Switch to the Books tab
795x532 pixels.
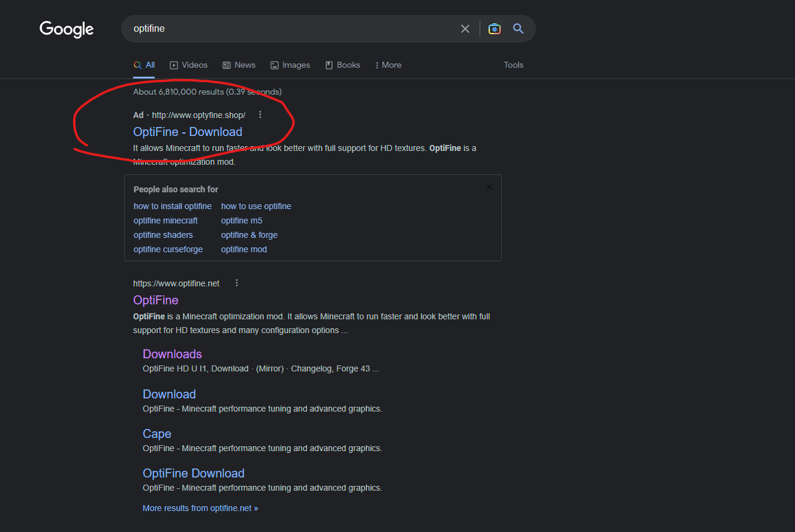(342, 65)
